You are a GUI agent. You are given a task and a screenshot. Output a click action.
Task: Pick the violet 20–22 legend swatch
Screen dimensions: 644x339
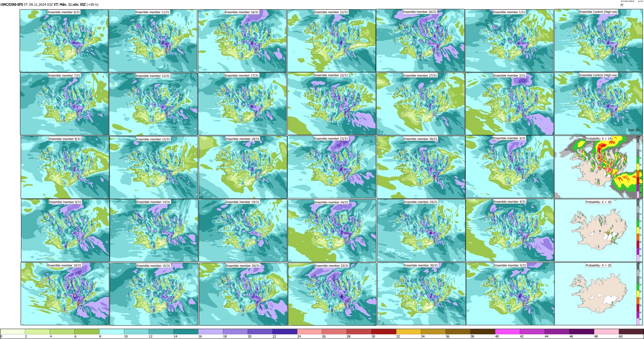pyautogui.click(x=260, y=332)
